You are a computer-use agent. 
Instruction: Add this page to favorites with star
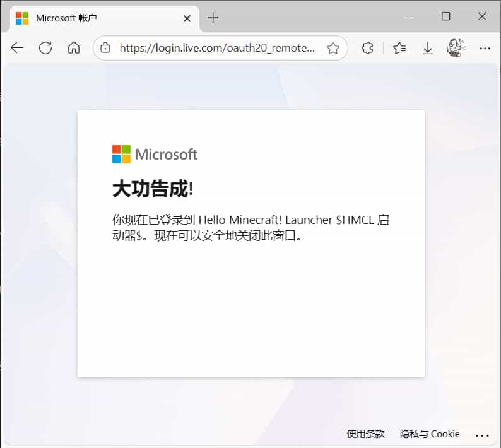point(333,48)
